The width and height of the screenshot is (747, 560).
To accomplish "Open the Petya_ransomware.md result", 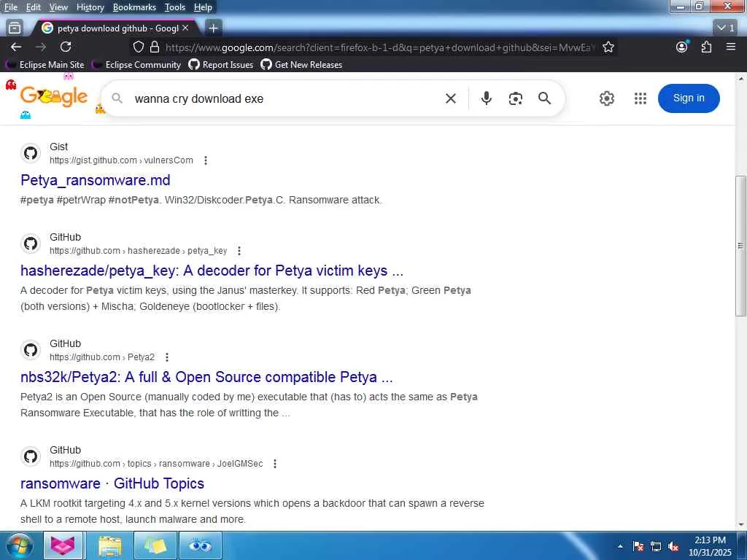I will [96, 180].
